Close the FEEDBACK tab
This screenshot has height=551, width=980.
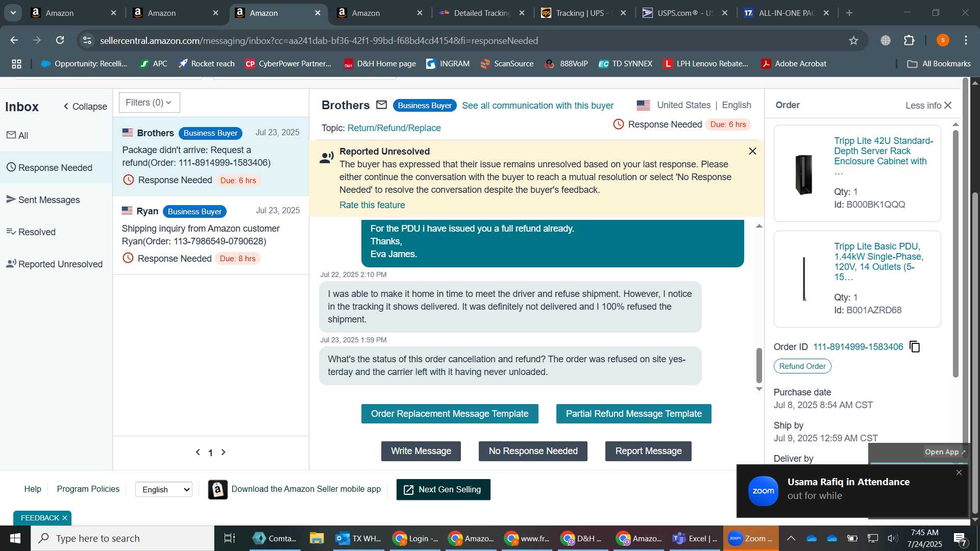pyautogui.click(x=65, y=518)
